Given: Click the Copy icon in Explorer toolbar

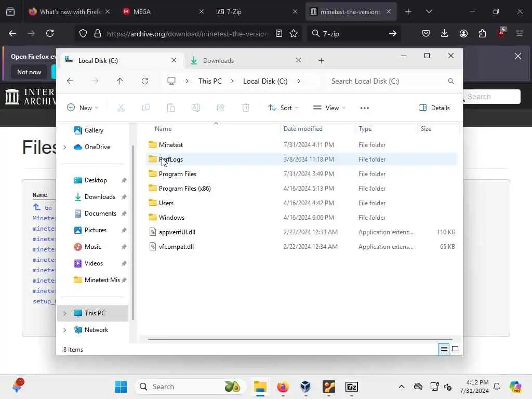Looking at the screenshot, I should point(146,108).
